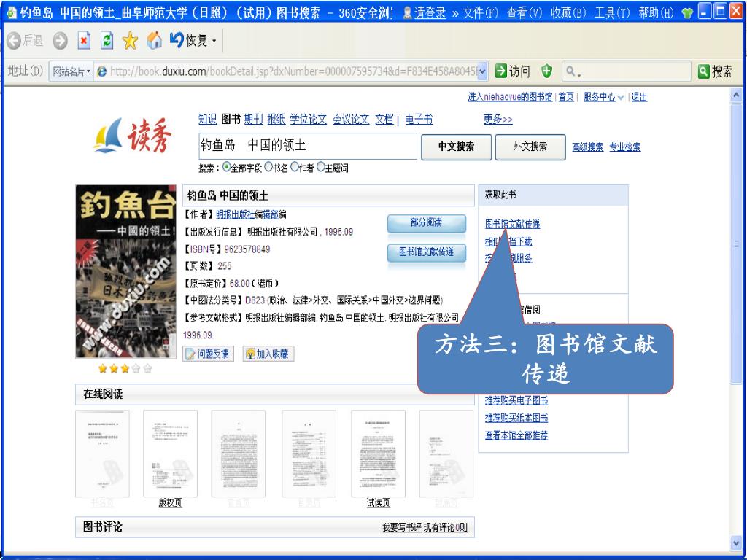This screenshot has height=560, width=747.
Task: Click the 问题反馈 button
Action: [x=208, y=354]
